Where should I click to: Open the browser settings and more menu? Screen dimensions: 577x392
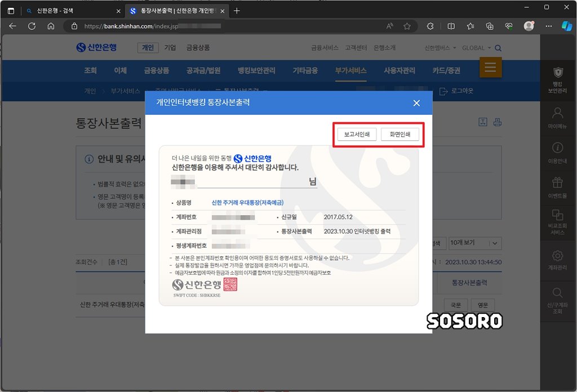[x=549, y=26]
